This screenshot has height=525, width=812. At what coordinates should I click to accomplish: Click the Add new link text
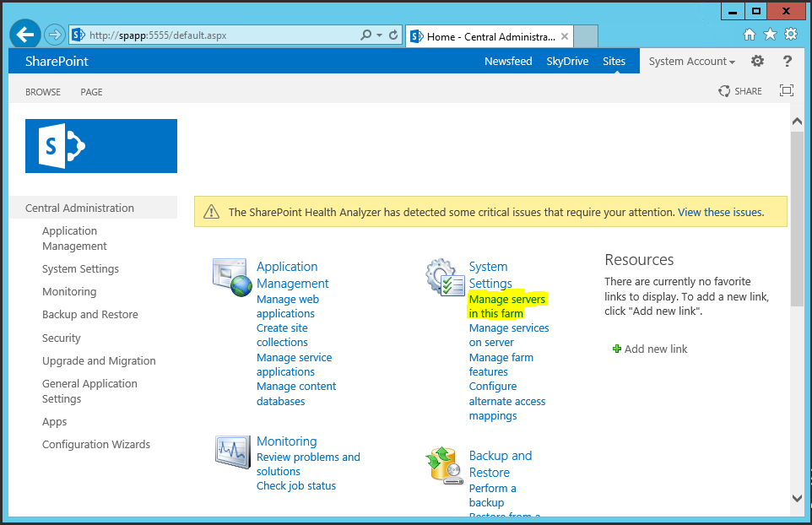tap(656, 349)
